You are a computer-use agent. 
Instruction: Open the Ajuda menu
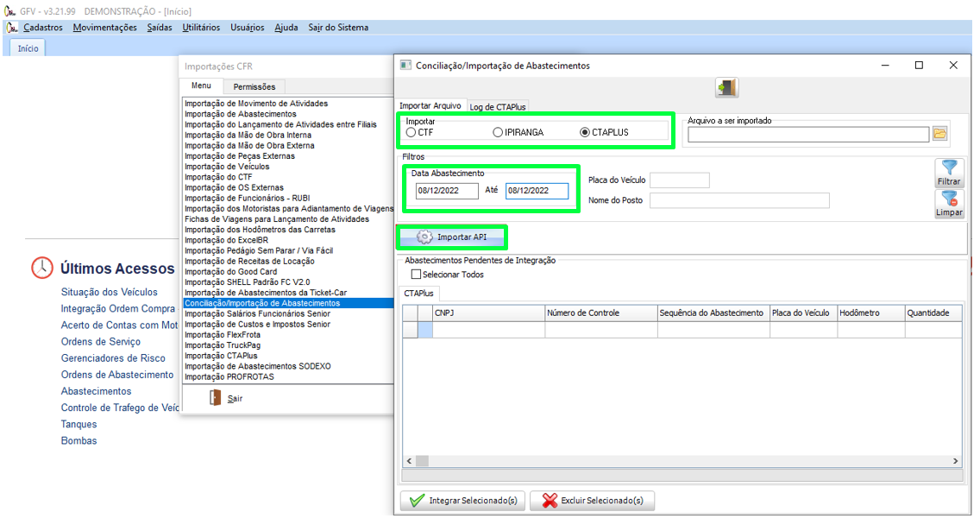(286, 28)
